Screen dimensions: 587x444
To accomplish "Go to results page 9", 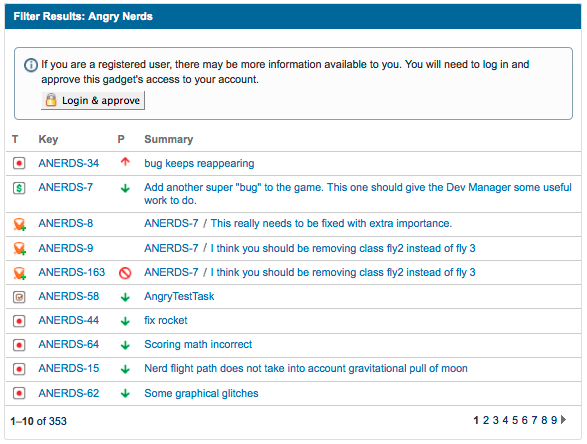I will pyautogui.click(x=554, y=420).
